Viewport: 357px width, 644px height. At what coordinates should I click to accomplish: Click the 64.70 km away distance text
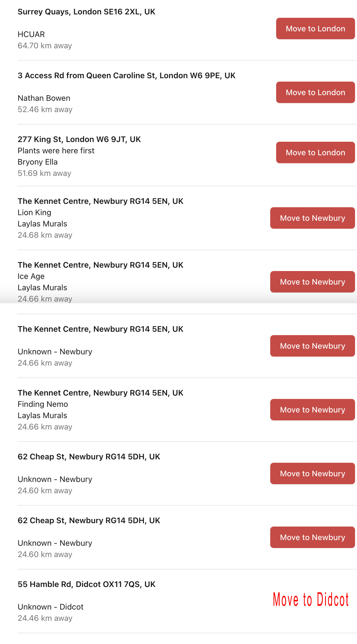tap(45, 46)
